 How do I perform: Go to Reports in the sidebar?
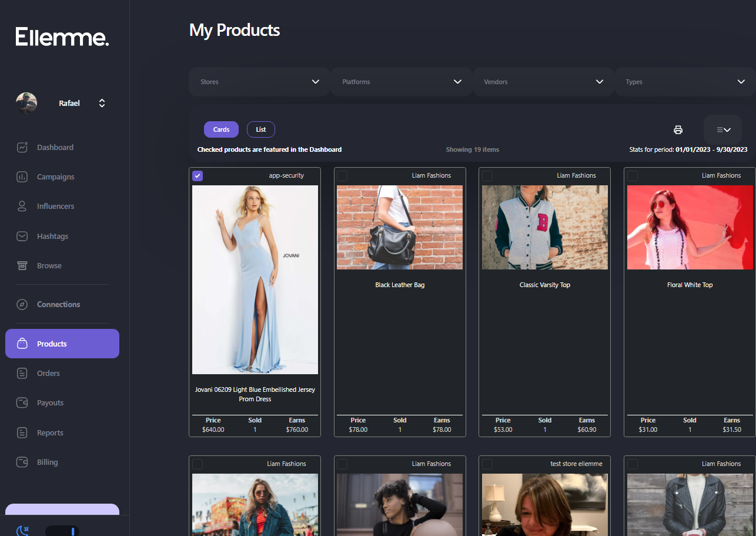pos(49,433)
